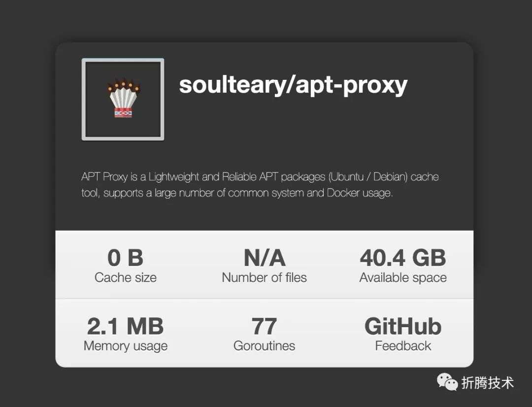Click the Memory usage label
This screenshot has width=532, height=407.
tap(126, 346)
